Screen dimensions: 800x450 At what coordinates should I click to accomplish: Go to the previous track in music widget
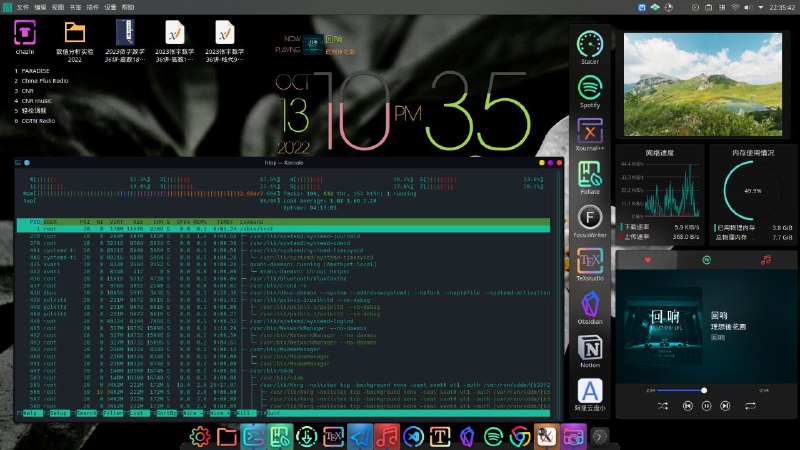(x=687, y=406)
